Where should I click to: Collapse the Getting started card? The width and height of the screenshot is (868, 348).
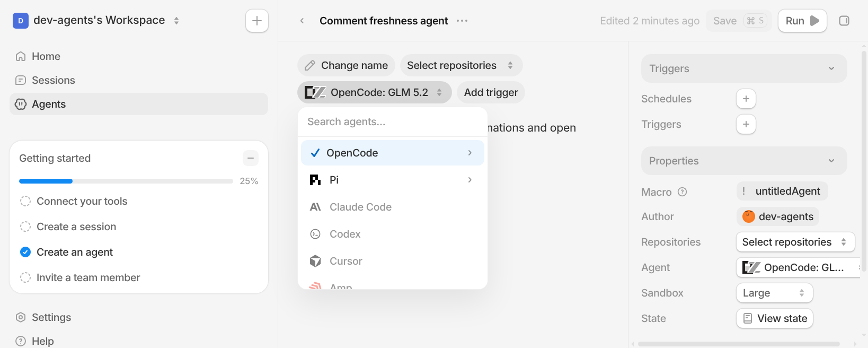pyautogui.click(x=251, y=158)
